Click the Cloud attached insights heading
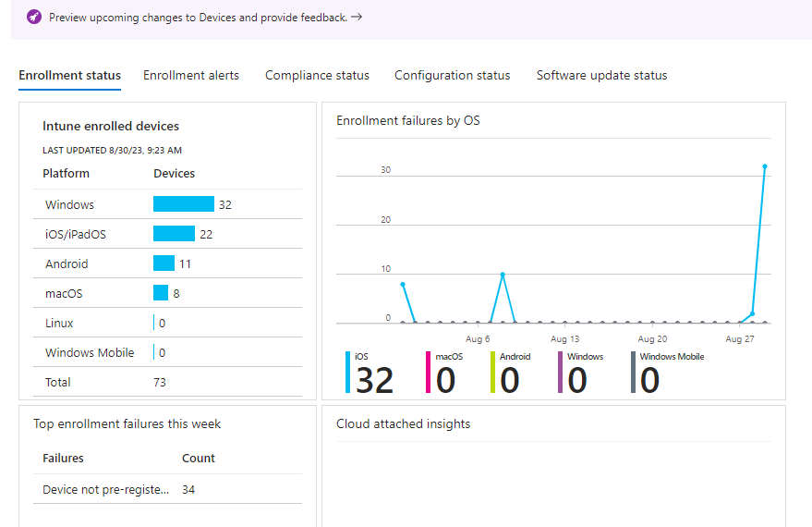 (404, 423)
